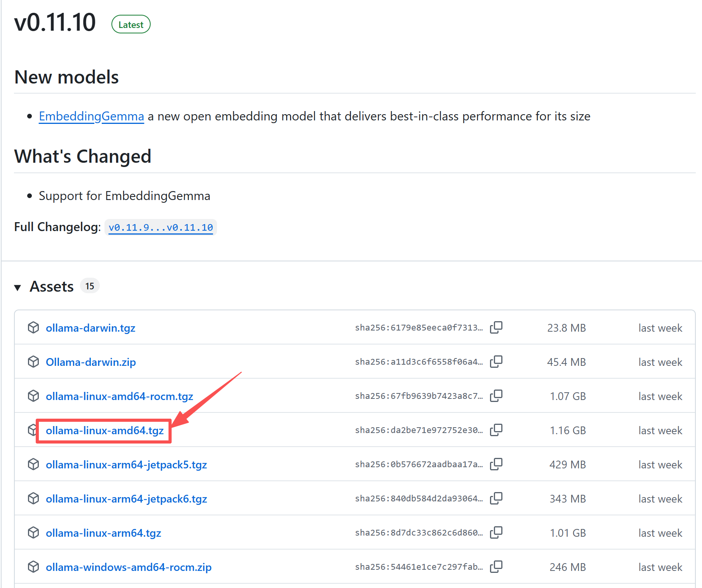Click the Assets count badge 15
Image resolution: width=702 pixels, height=588 pixels.
(90, 286)
